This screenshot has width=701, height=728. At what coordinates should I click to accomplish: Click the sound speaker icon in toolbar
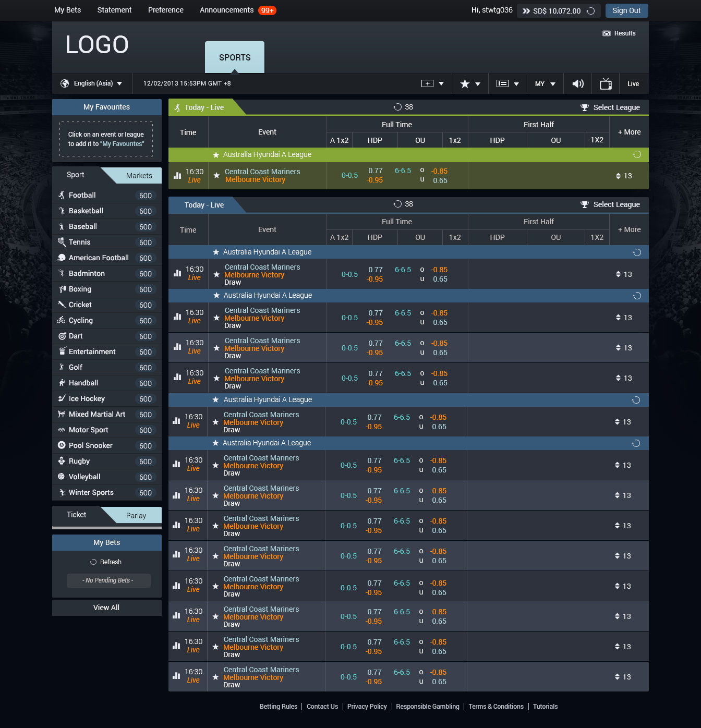pos(578,84)
